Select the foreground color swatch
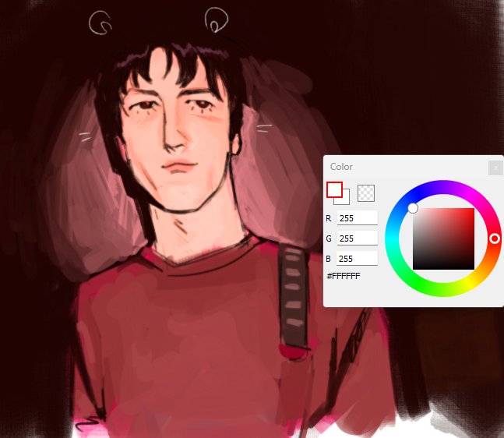Image resolution: width=504 pixels, height=438 pixels. point(334,189)
